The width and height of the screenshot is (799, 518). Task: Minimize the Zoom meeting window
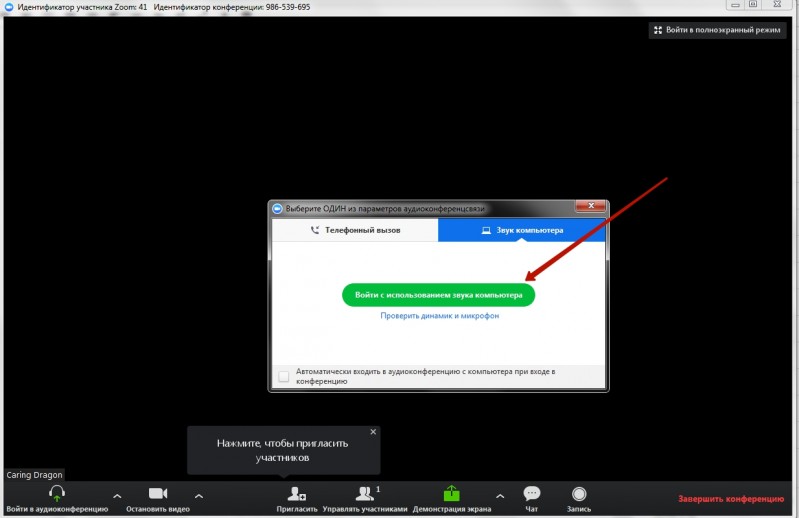point(735,5)
